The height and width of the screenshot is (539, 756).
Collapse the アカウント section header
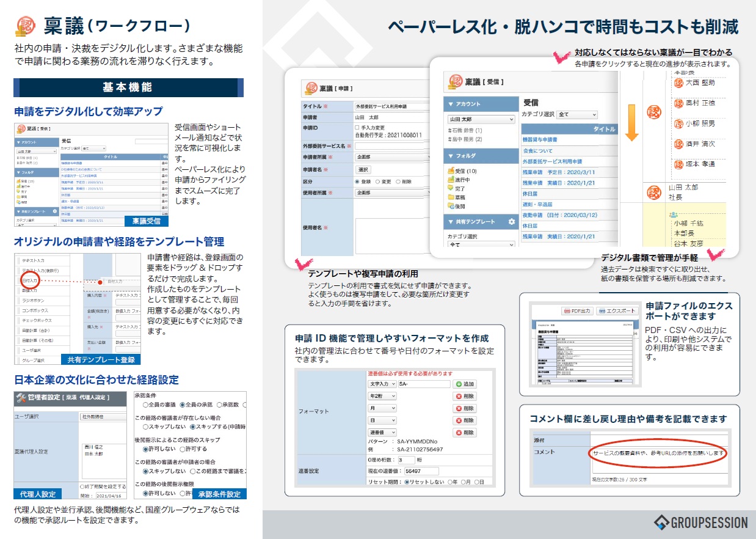pyautogui.click(x=481, y=104)
